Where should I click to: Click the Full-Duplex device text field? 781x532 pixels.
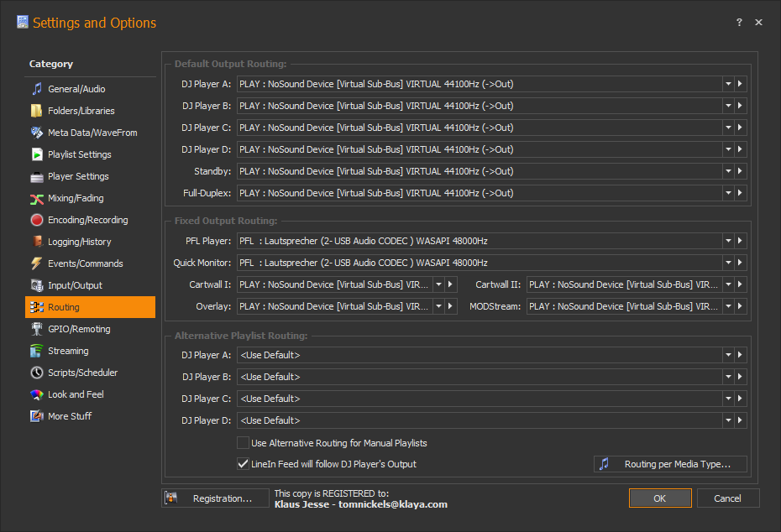[480, 193]
